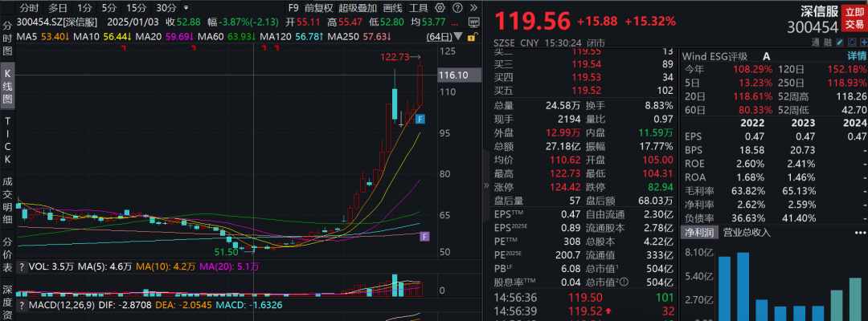Click the Wind ESG评级 label
The image size is (868, 321).
click(714, 56)
